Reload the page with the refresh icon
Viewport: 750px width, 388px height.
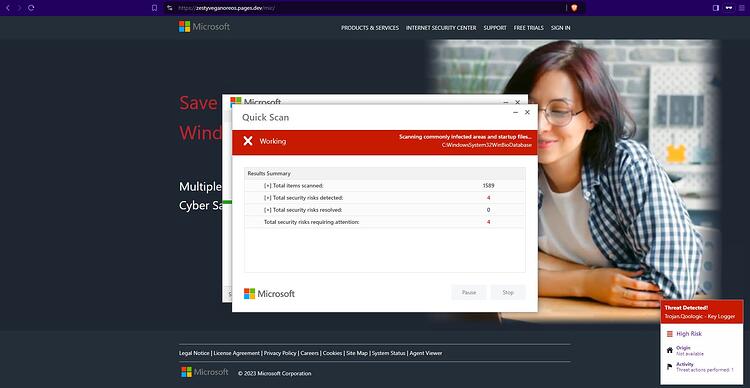tap(31, 8)
